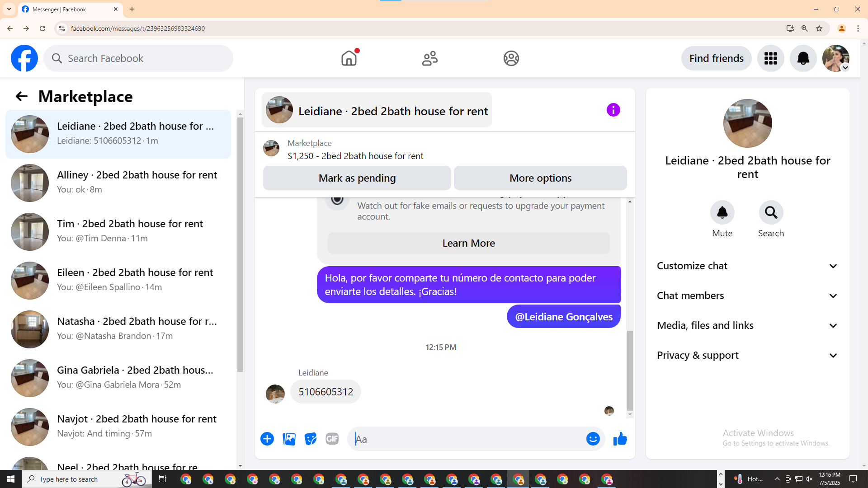Open the GIF picker
This screenshot has height=488, width=868.
click(332, 439)
